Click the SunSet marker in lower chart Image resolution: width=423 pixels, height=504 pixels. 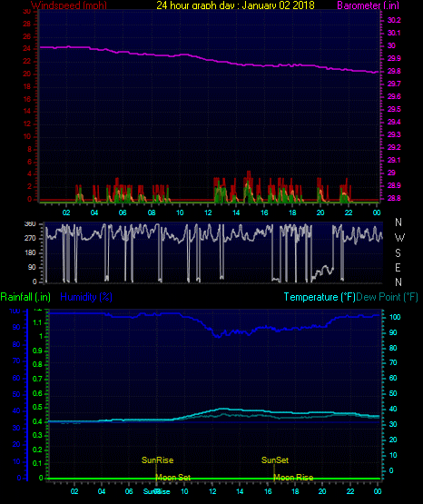coord(275,460)
